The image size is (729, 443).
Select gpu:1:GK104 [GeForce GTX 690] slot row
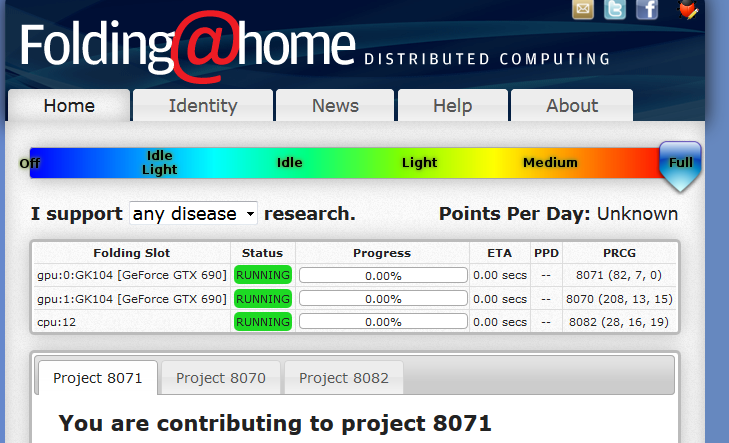[356, 298]
